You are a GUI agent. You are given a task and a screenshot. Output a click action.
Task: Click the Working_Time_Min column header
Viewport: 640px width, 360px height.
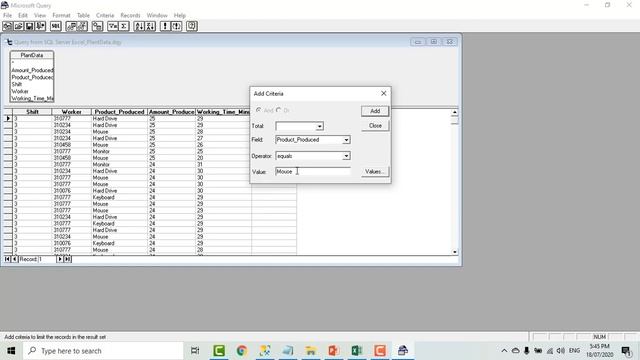(x=223, y=112)
